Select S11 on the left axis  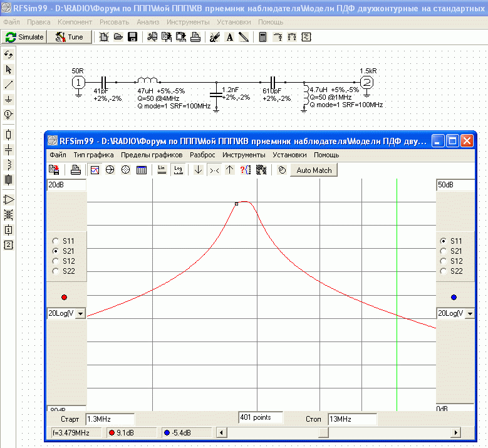click(63, 241)
